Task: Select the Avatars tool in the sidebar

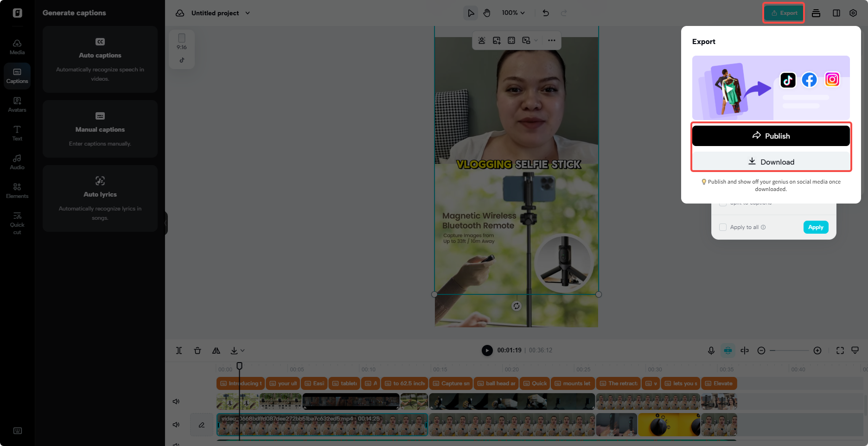Action: click(17, 104)
